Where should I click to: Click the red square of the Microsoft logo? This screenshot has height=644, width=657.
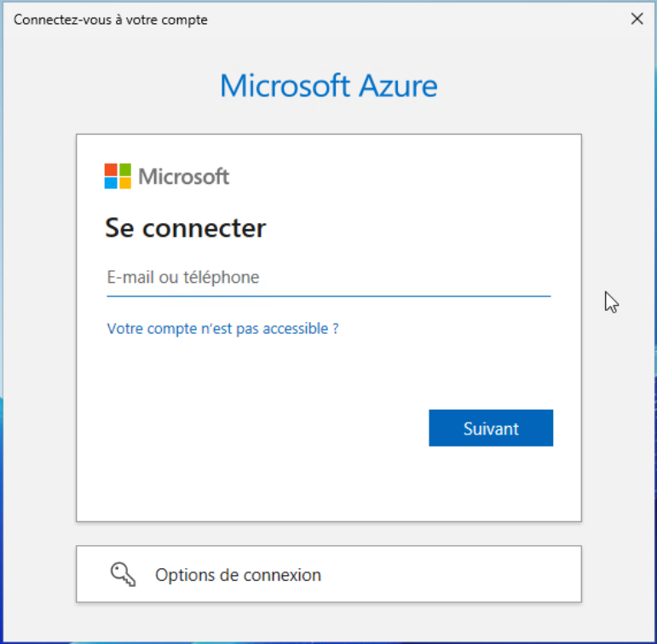pos(111,170)
